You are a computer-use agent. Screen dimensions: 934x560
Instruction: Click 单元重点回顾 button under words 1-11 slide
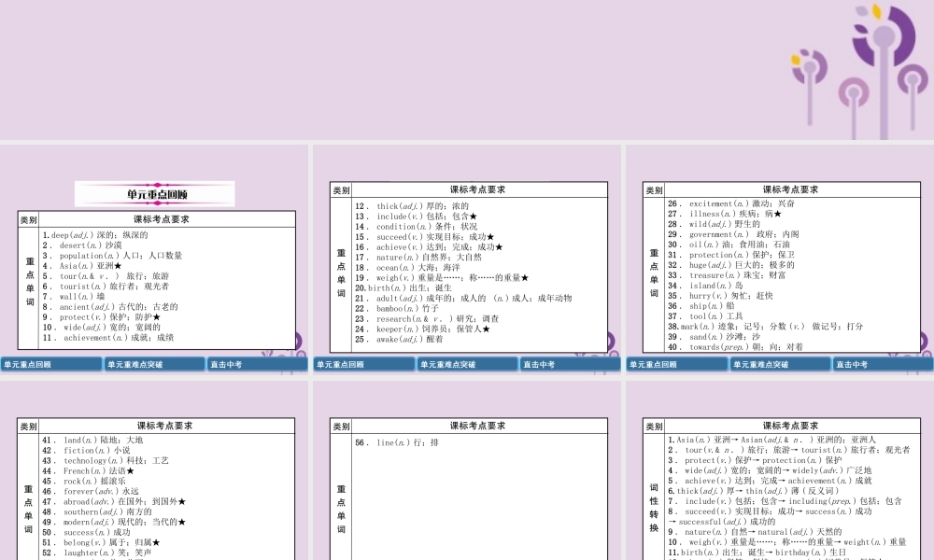click(51, 365)
